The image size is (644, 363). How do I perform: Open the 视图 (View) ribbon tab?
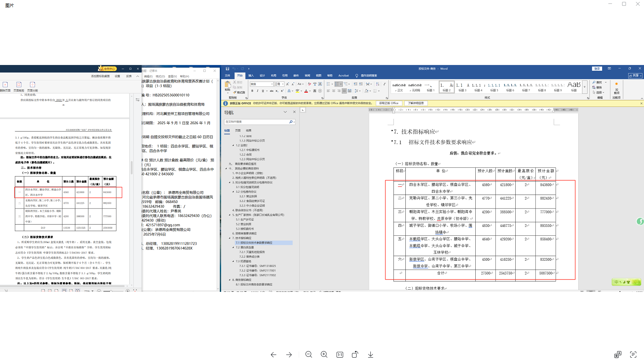click(x=319, y=76)
